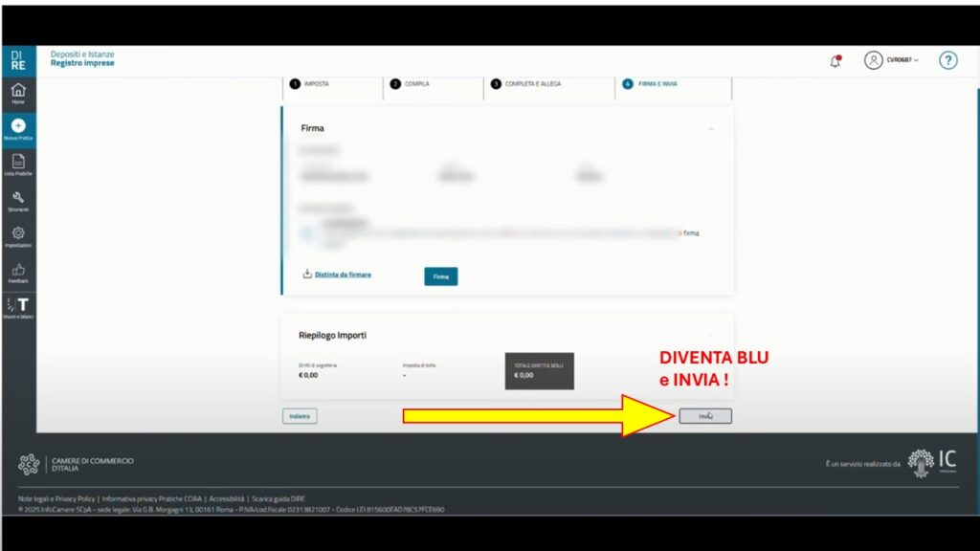Open the CVR0687 user account dropdown
This screenshot has width=980, height=551.
902,60
